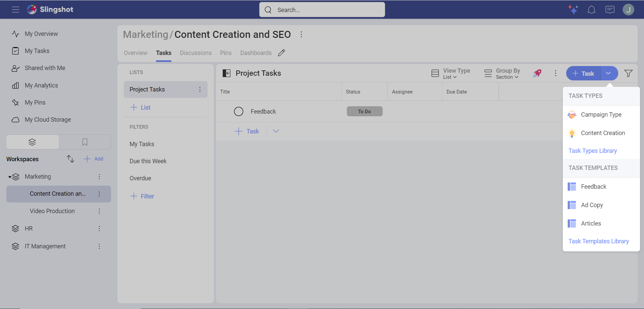Screen dimensions: 644x309
Task: Open Task Types Library link
Action: coord(592,151)
